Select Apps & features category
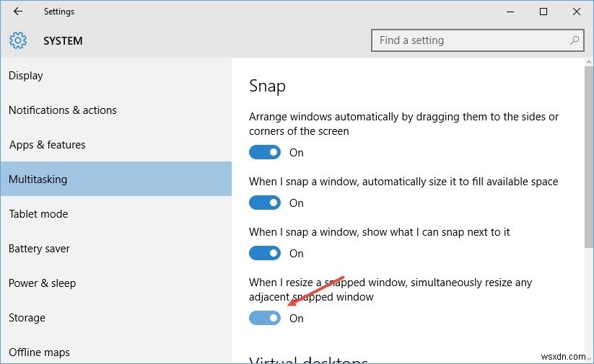This screenshot has height=364, width=594. (x=116, y=145)
